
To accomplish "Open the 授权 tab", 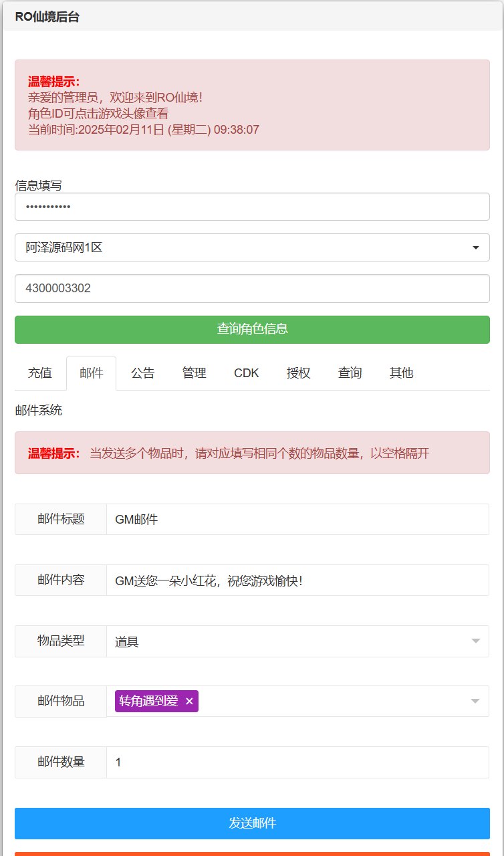I will (x=298, y=373).
